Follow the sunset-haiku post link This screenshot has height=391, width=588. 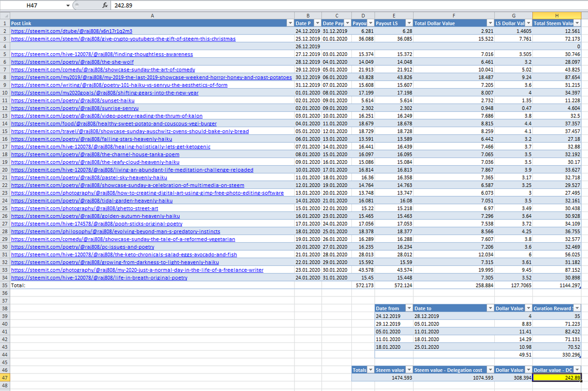click(73, 101)
